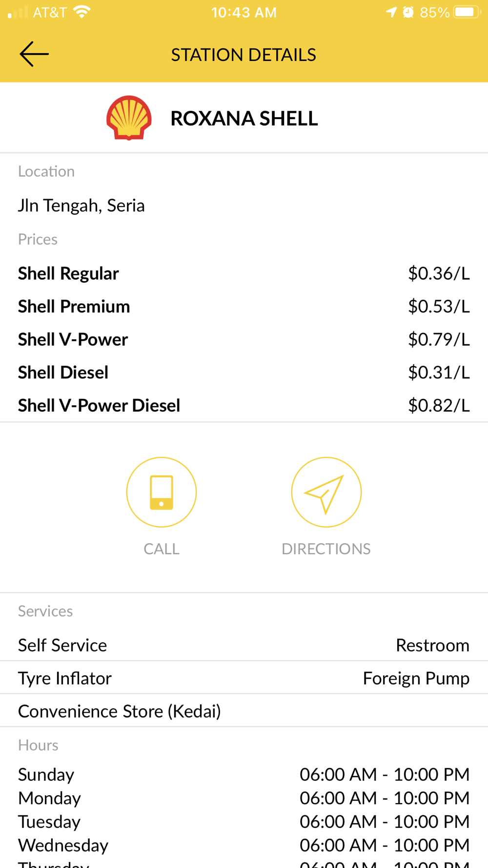Tap the CALL label
The image size is (488, 868).
click(162, 549)
